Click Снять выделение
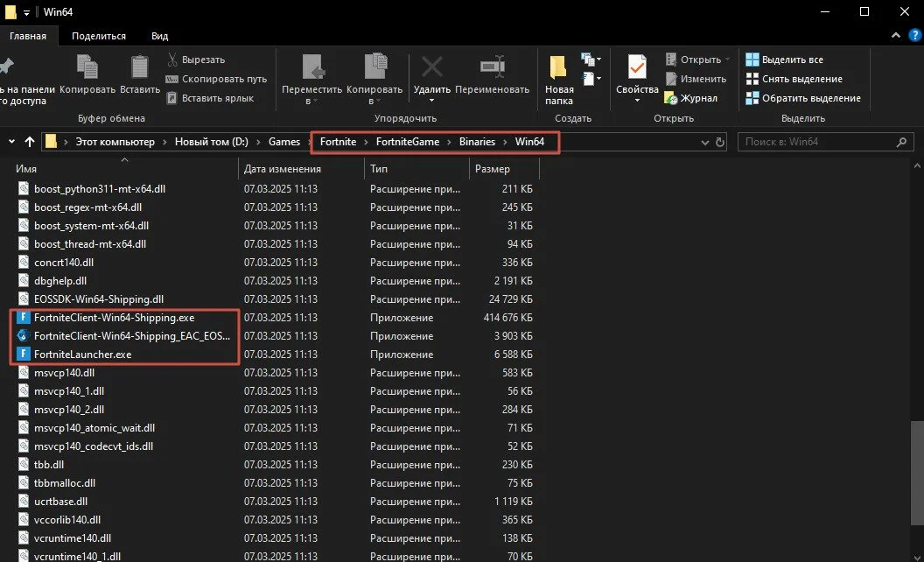Screen dimensions: 924x562 click(x=794, y=79)
